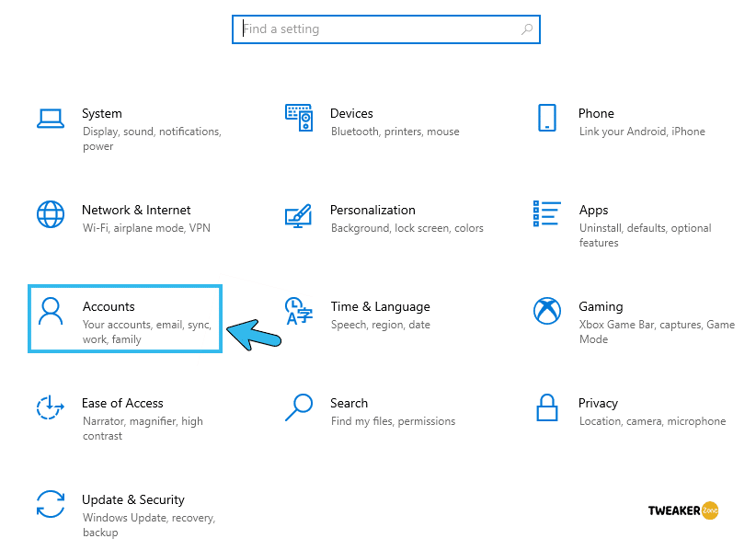Click 'Display, sound, notifications, power' description

[152, 139]
